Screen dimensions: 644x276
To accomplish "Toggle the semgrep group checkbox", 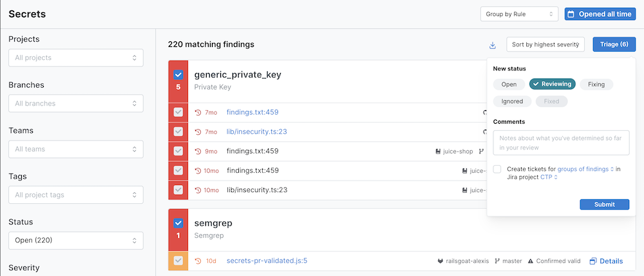I will coord(178,224).
